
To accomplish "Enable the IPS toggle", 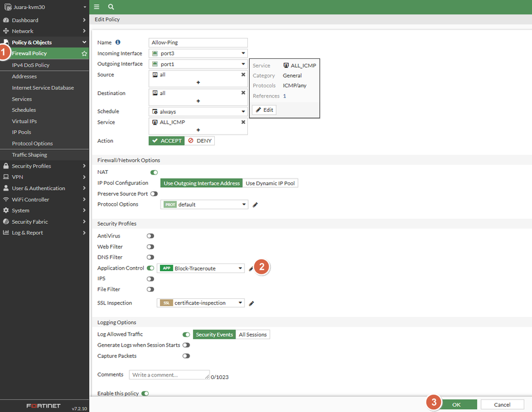I will tap(150, 278).
